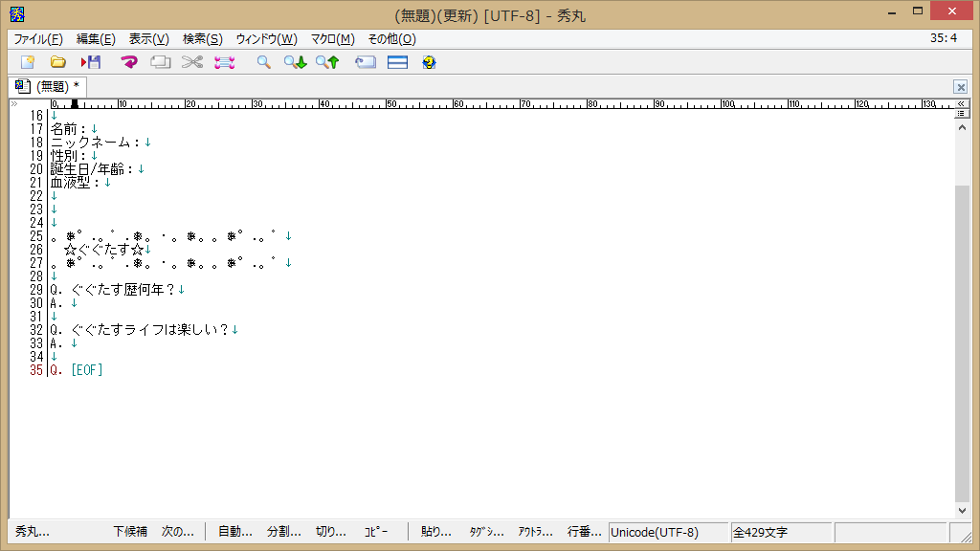Click Find Next down-arrow magnifier icon
This screenshot has width=980, height=551.
pos(295,62)
